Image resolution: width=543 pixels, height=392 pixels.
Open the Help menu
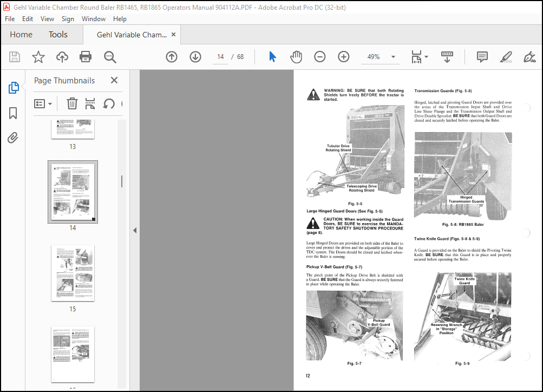tap(120, 19)
